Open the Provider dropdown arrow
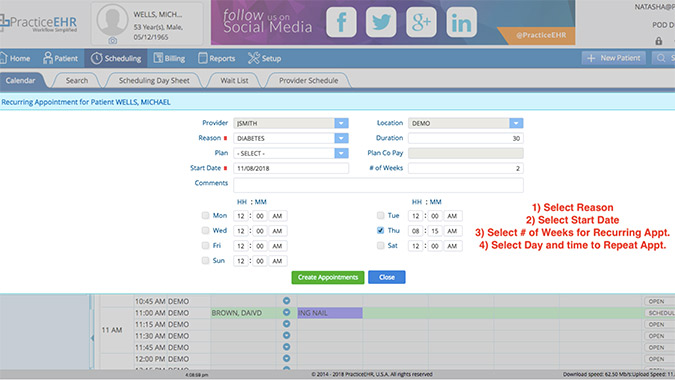 click(341, 123)
